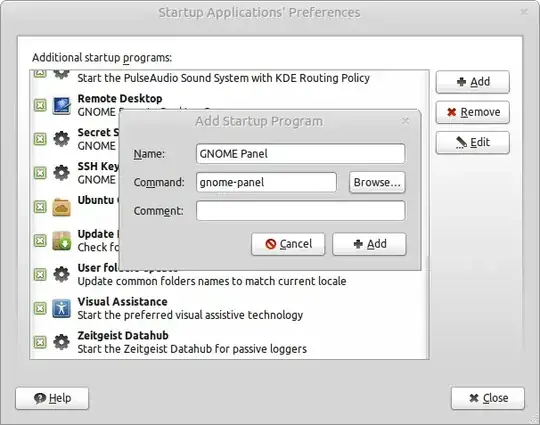Screen dimensions: 540x425
Task: Toggle the User folders update checkbox
Action: pos(40,274)
